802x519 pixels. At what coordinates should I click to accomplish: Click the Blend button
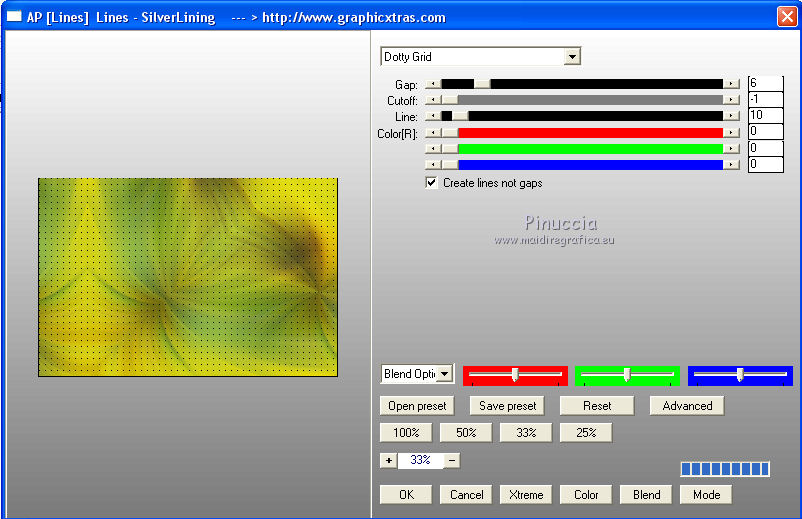click(x=646, y=494)
